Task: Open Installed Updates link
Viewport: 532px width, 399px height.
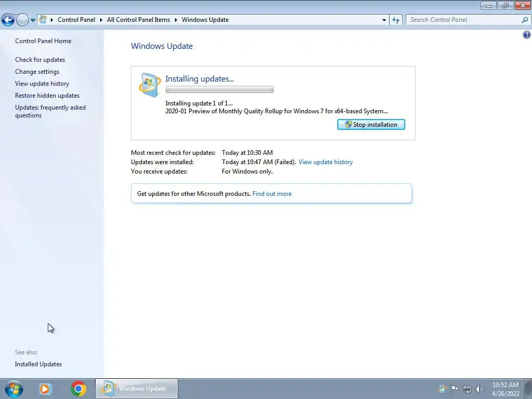Action: coord(38,364)
